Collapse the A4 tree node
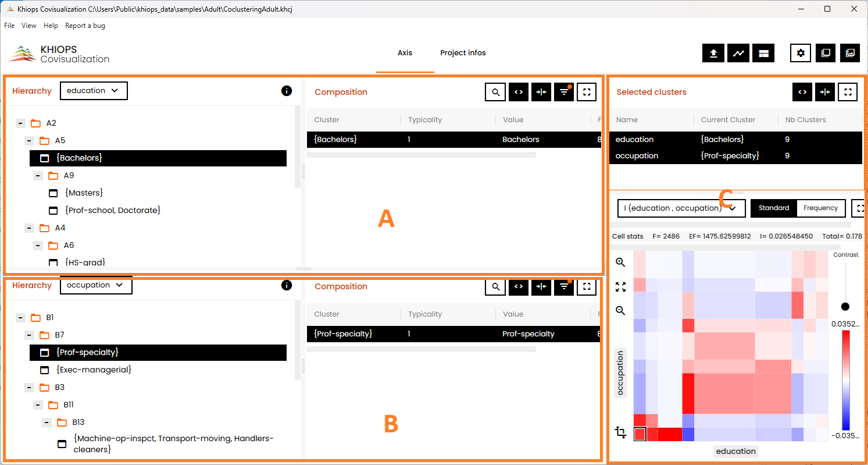Viewport: 868px width, 465px height. point(29,228)
